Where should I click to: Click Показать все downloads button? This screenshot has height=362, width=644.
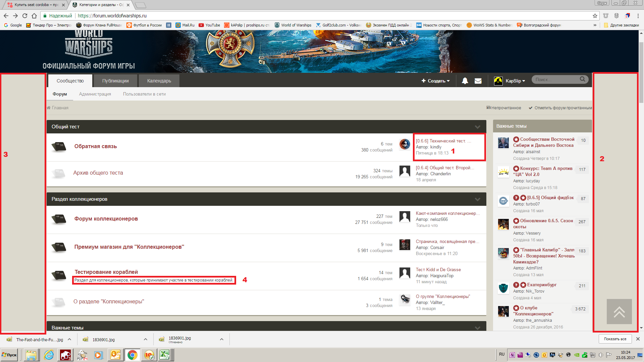tap(615, 339)
